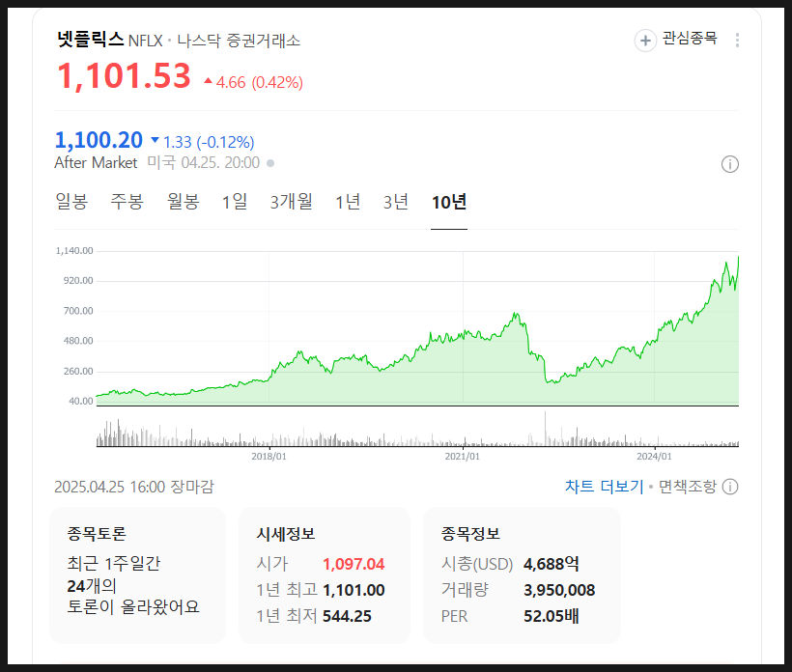The image size is (792, 672).
Task: Click the 2024/01 x-axis date label
Action: click(654, 457)
